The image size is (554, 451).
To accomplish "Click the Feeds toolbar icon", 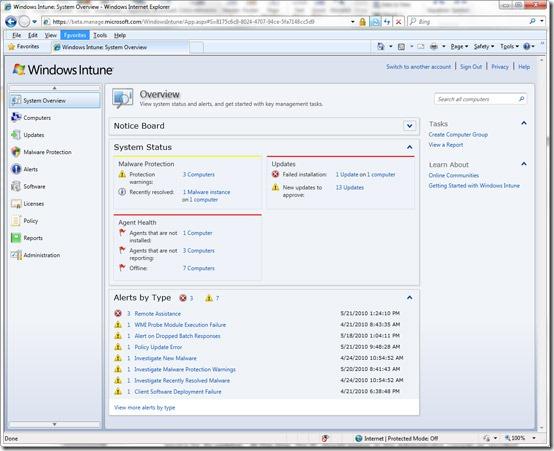I will (x=401, y=46).
